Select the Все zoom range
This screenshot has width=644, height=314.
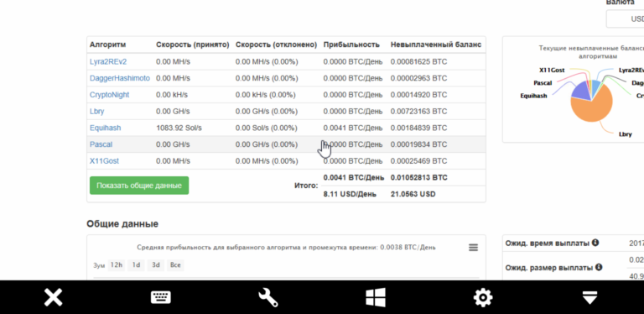pos(175,265)
